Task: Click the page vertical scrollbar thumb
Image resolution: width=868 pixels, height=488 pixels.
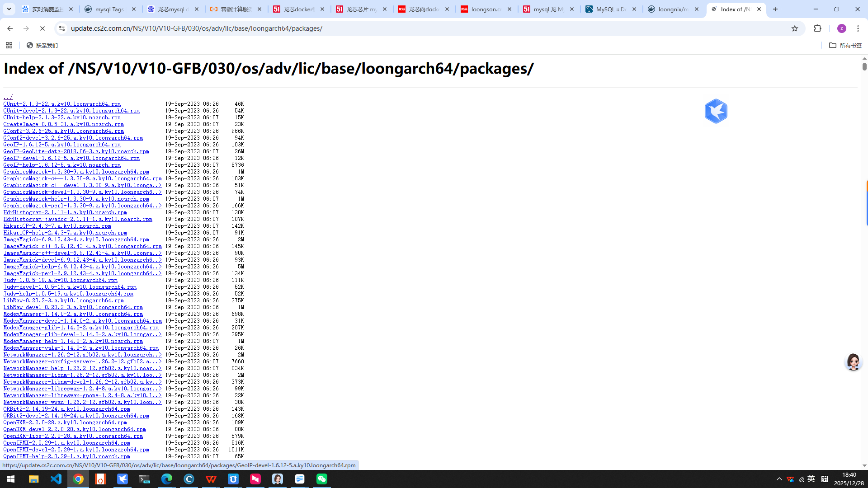Action: pos(864,66)
